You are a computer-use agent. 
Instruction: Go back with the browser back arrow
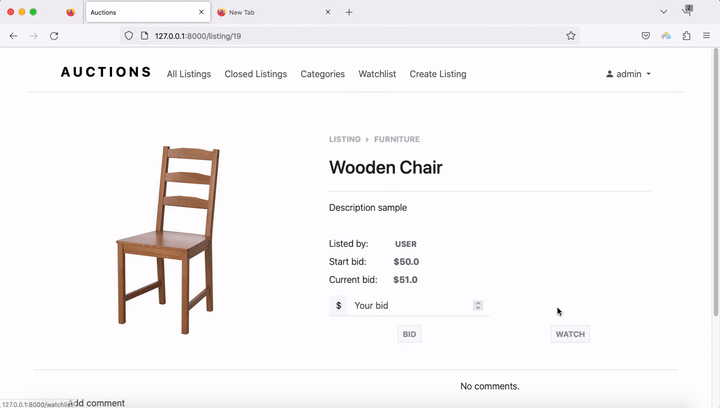[13, 36]
